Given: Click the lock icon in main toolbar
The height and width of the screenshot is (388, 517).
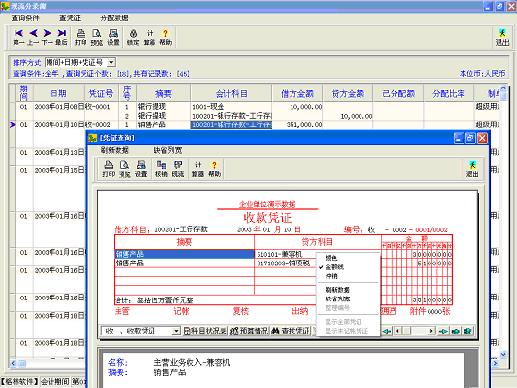Looking at the screenshot, I should (133, 37).
